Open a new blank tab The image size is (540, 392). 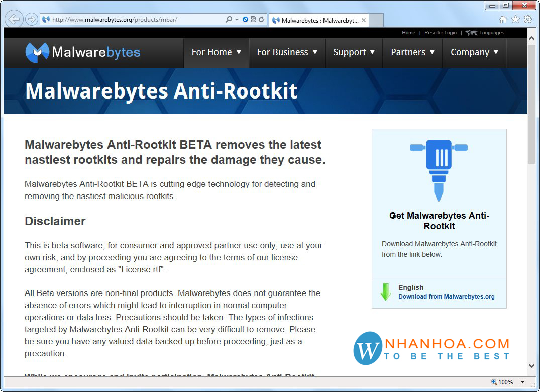coord(376,20)
